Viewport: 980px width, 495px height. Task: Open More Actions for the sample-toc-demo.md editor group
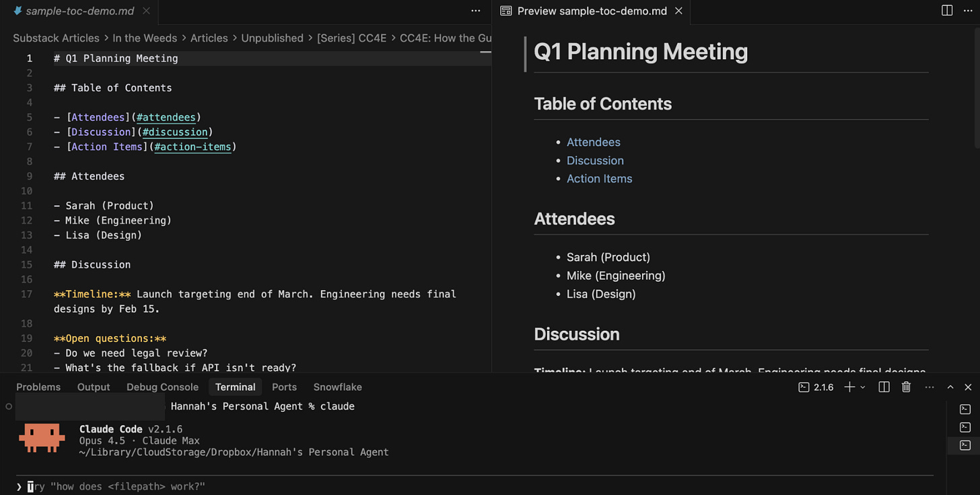476,11
